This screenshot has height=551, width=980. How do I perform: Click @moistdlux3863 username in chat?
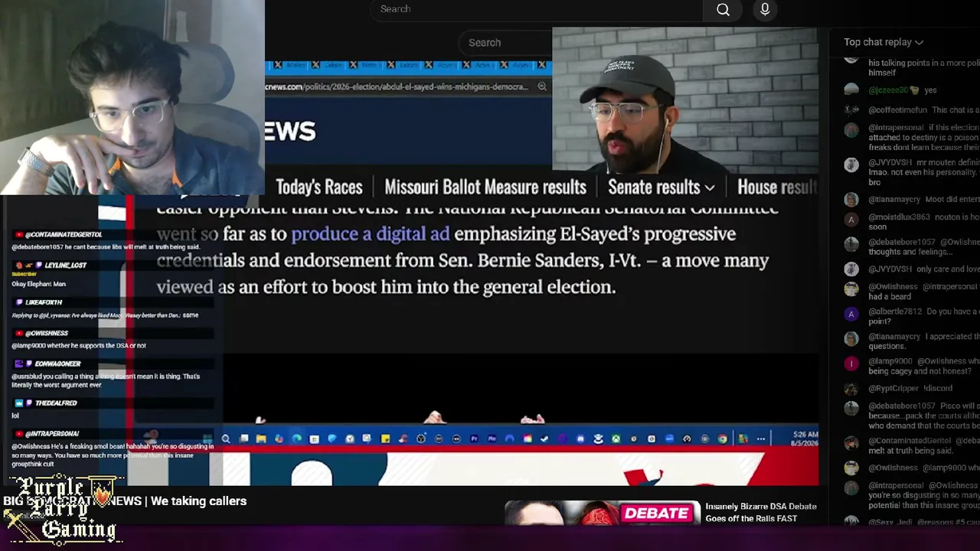click(x=899, y=217)
